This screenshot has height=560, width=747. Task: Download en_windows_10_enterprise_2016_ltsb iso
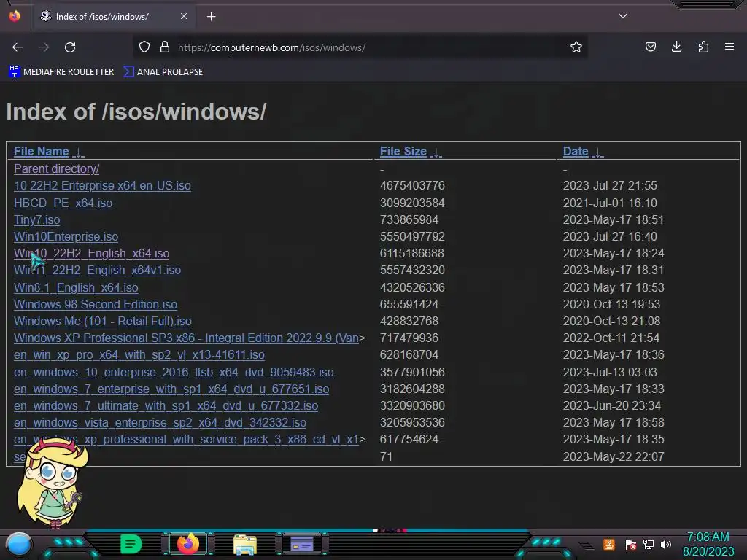pyautogui.click(x=174, y=373)
